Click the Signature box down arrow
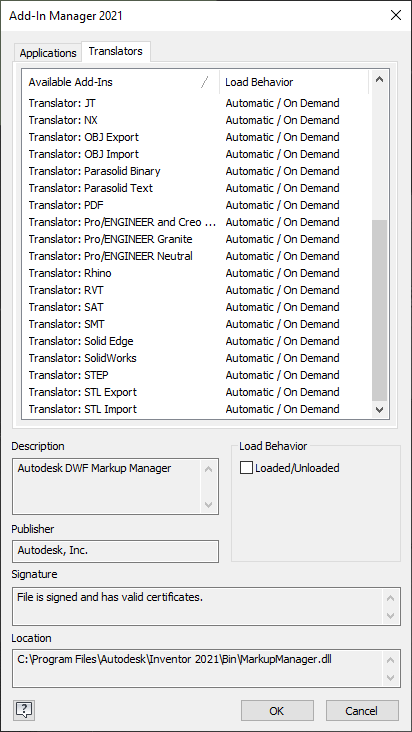This screenshot has height=732, width=412. [x=391, y=616]
